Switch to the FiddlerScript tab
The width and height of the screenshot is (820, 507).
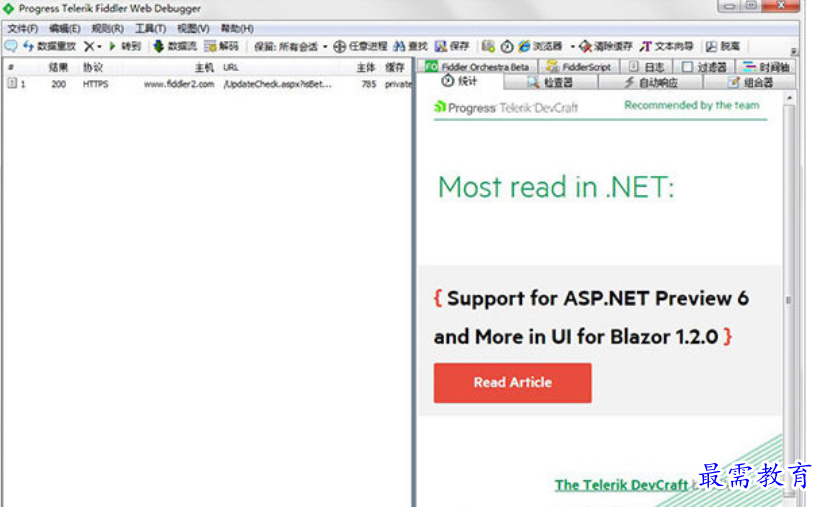click(x=578, y=66)
